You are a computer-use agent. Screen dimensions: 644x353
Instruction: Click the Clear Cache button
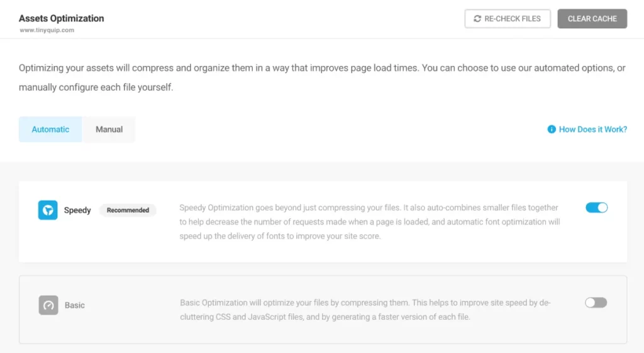[592, 19]
